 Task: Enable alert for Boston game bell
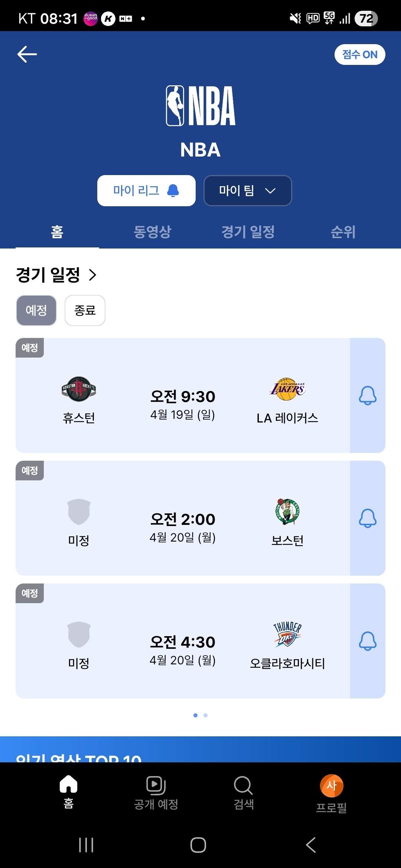[368, 518]
